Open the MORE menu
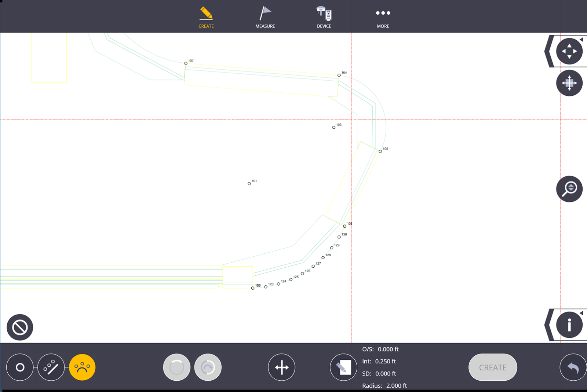Image resolution: width=587 pixels, height=392 pixels. click(x=383, y=16)
